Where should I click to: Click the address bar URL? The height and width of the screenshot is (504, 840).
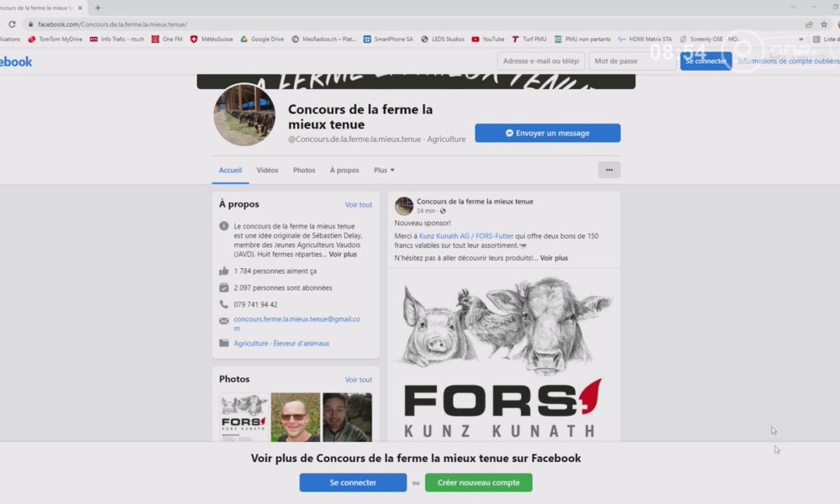[113, 24]
